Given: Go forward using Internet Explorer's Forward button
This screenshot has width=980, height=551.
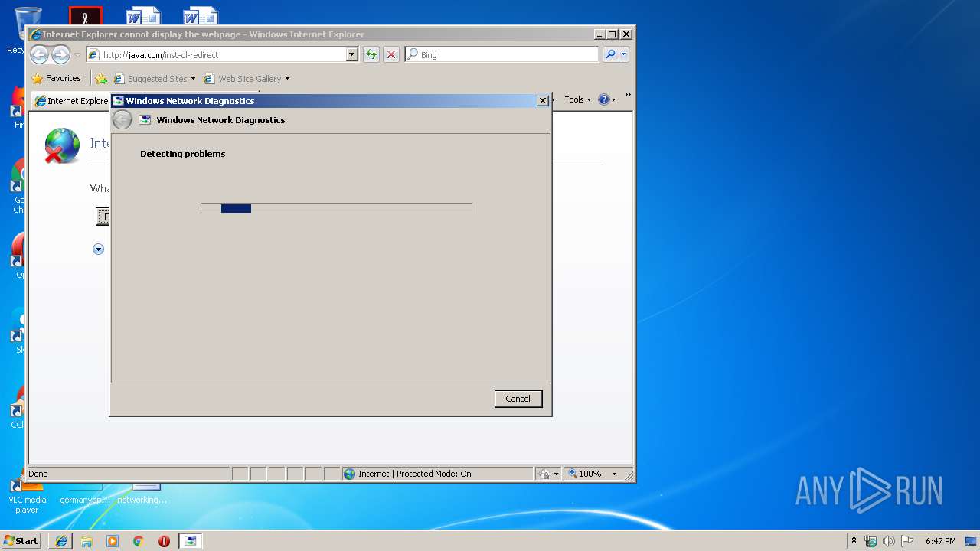Looking at the screenshot, I should pos(60,54).
